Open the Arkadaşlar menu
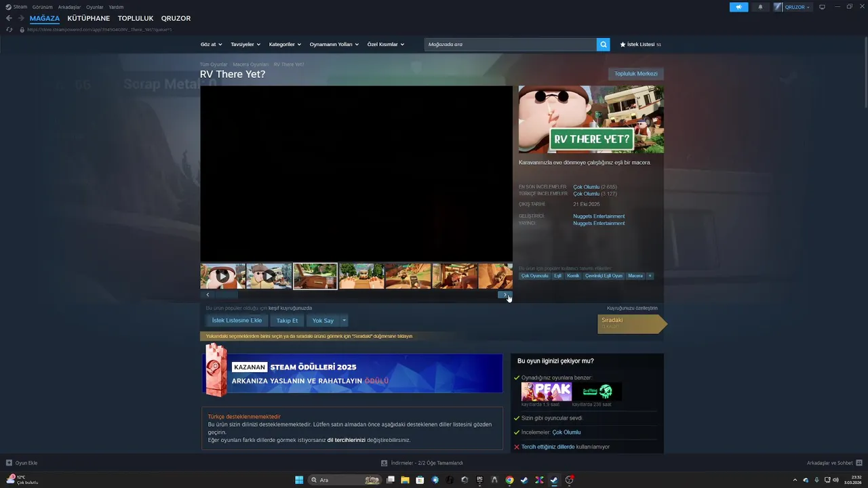This screenshot has height=488, width=868. coord(69,7)
